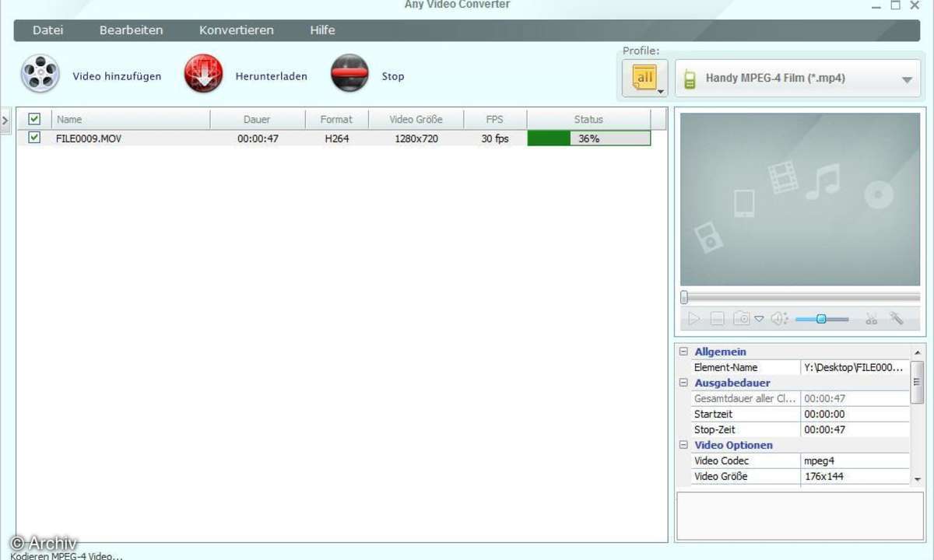The width and height of the screenshot is (934, 560).
Task: Open the yellow 'all' profile category icon
Action: pos(645,79)
